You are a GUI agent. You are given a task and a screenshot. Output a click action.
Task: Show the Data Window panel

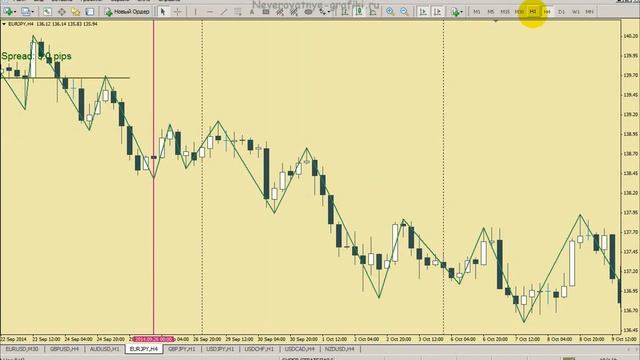pos(62,12)
